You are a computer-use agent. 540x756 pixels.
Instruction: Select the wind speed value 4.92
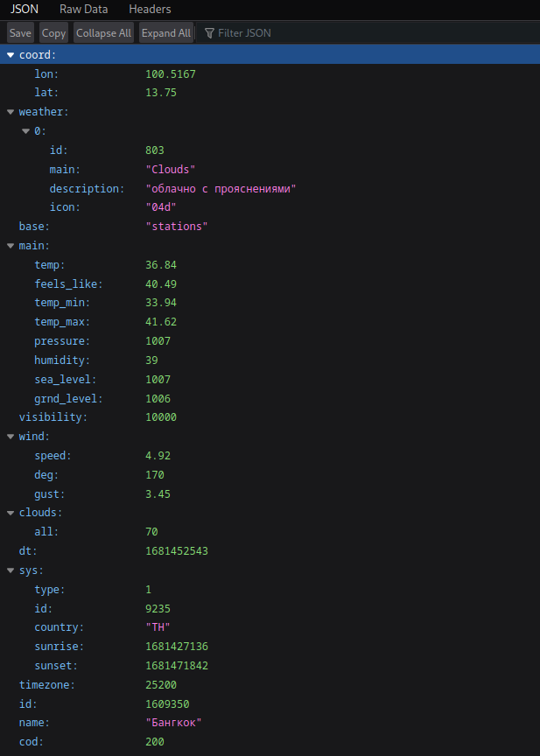[x=158, y=456]
